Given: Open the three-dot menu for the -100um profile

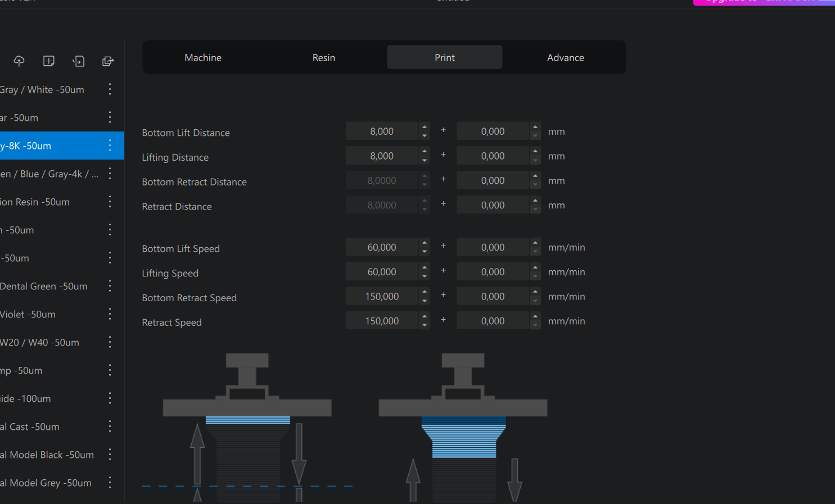Looking at the screenshot, I should point(110,398).
